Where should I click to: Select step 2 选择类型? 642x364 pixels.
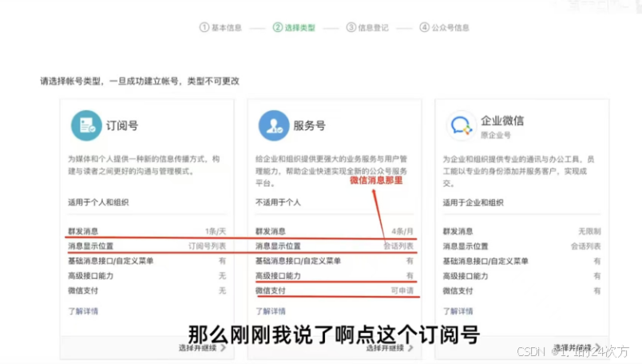pos(294,27)
